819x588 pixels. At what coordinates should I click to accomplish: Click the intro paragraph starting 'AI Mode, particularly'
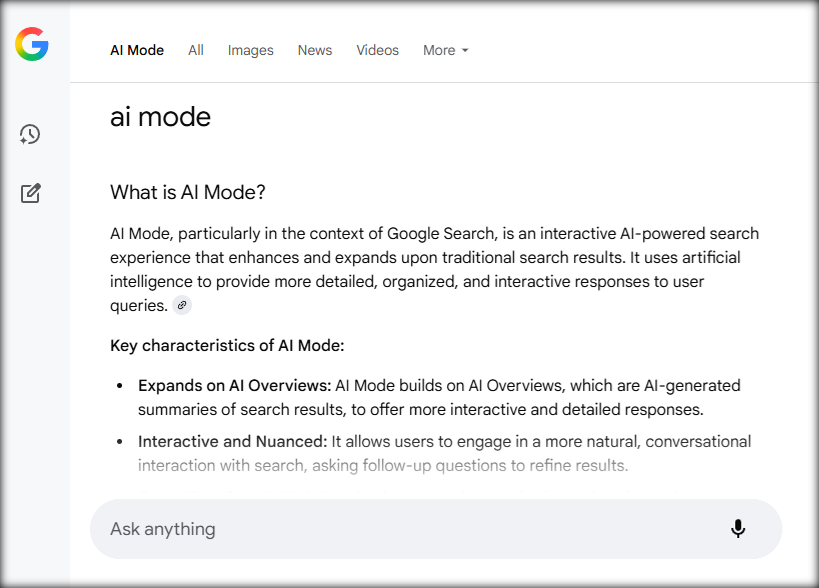click(x=434, y=269)
